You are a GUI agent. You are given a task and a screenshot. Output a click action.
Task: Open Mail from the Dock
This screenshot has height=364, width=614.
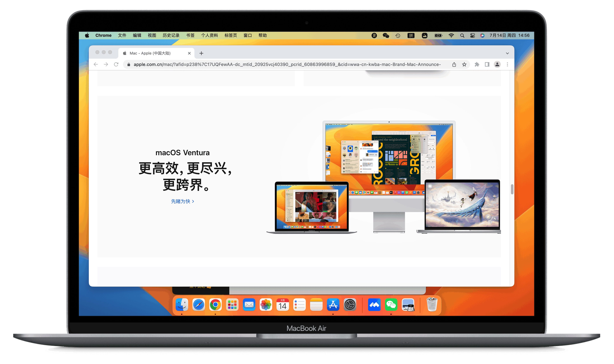[x=249, y=305]
